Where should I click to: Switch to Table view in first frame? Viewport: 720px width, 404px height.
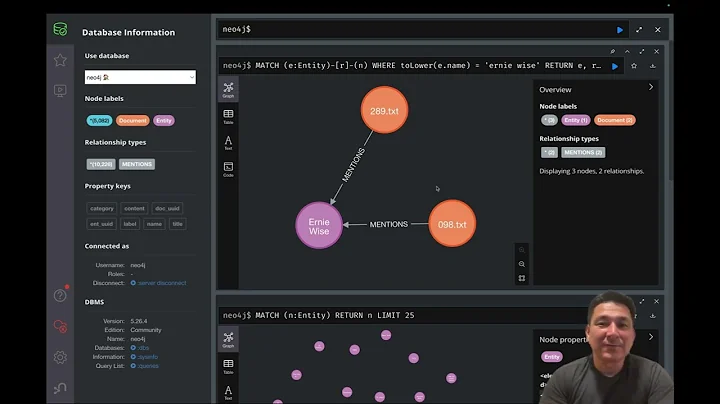point(228,116)
